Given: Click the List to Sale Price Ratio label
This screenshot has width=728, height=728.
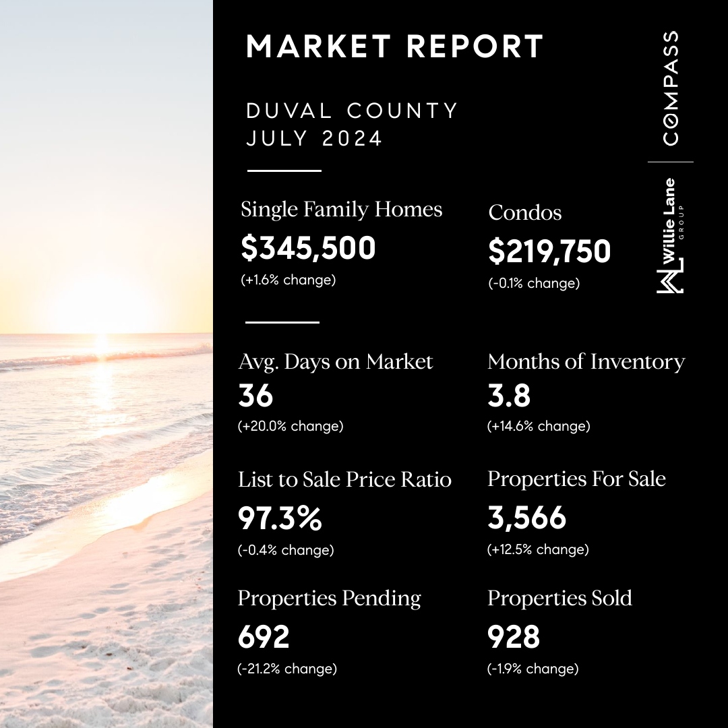Looking at the screenshot, I should point(344,479).
